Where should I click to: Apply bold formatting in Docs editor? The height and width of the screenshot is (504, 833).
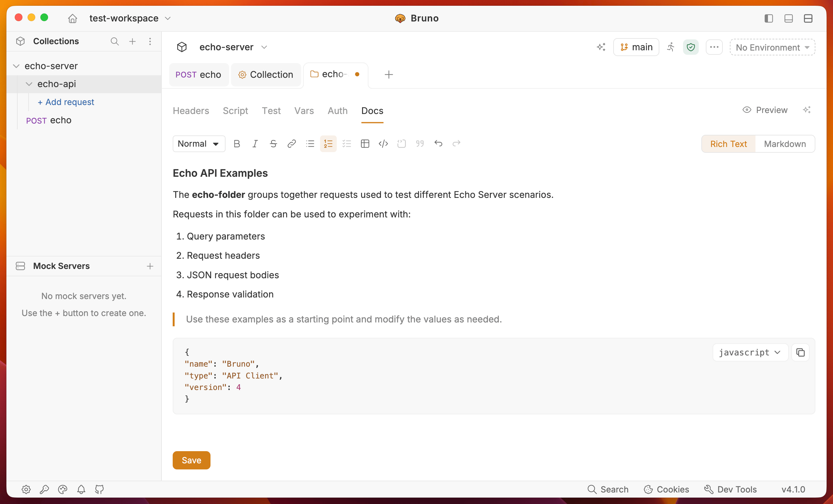pyautogui.click(x=237, y=144)
